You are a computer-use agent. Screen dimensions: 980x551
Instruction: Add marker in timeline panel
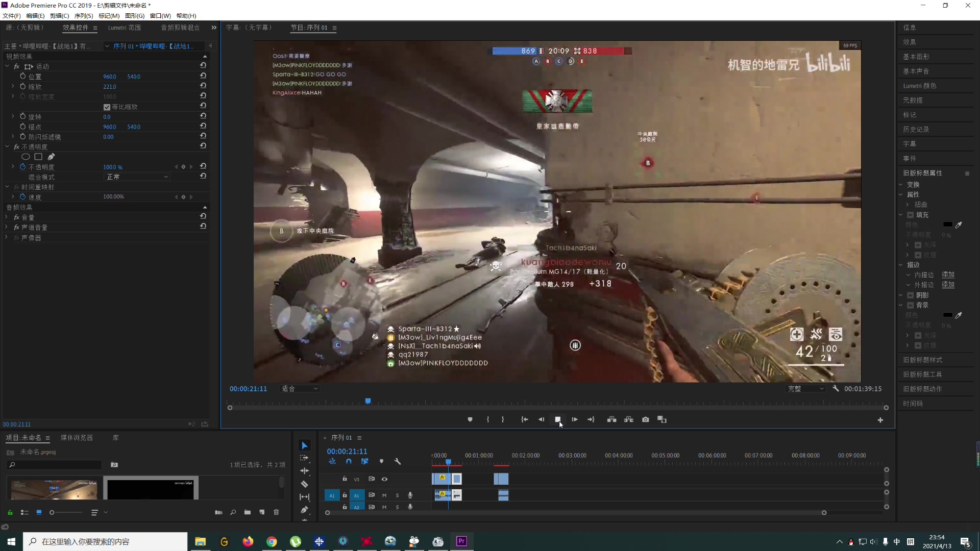381,461
